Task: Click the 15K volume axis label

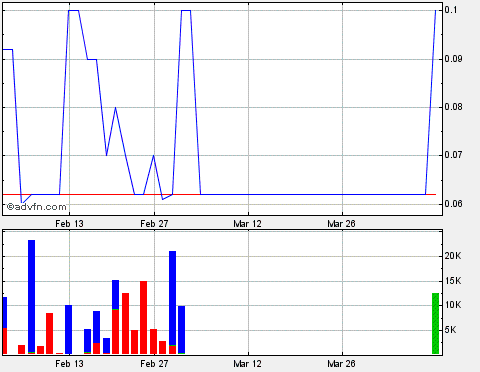Action: [x=453, y=281]
